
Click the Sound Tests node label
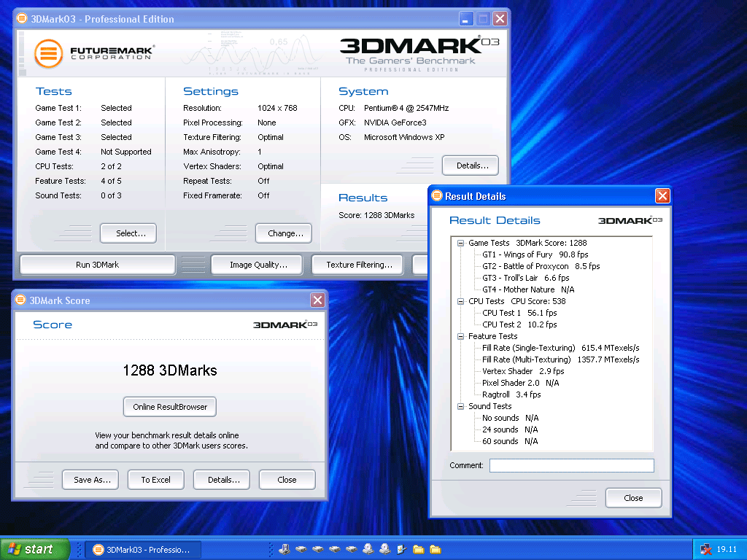tap(489, 406)
